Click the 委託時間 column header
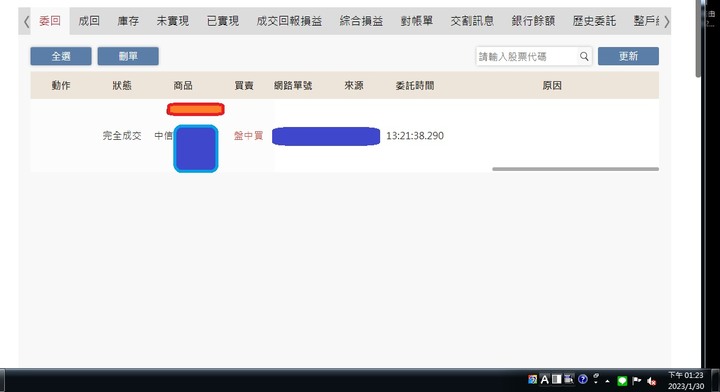Screen dimensions: 720x392 (x=415, y=85)
